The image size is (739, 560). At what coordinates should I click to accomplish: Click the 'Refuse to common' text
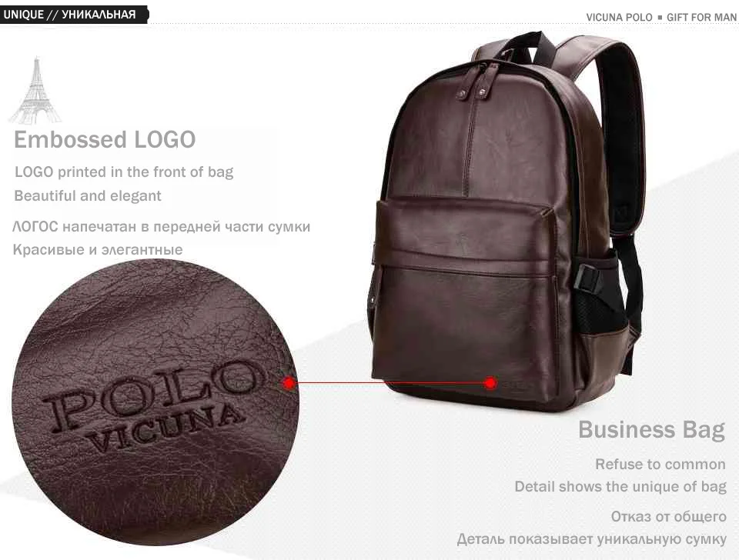pos(660,465)
